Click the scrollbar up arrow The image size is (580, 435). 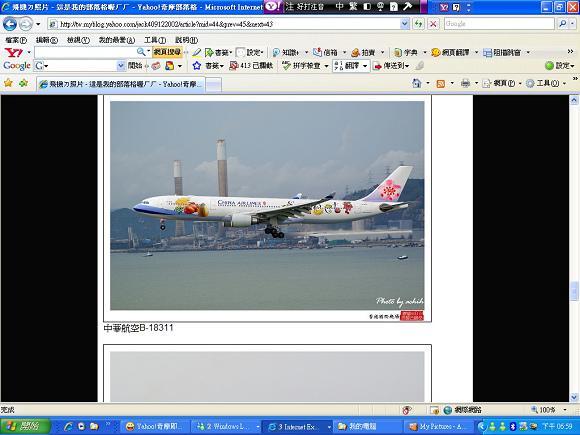click(x=574, y=100)
